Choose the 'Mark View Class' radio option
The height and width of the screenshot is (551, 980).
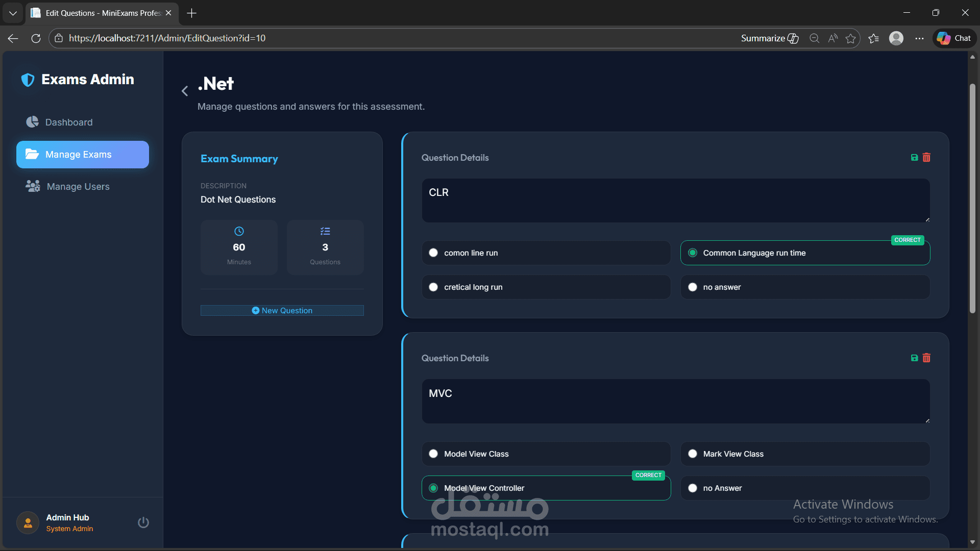point(693,454)
